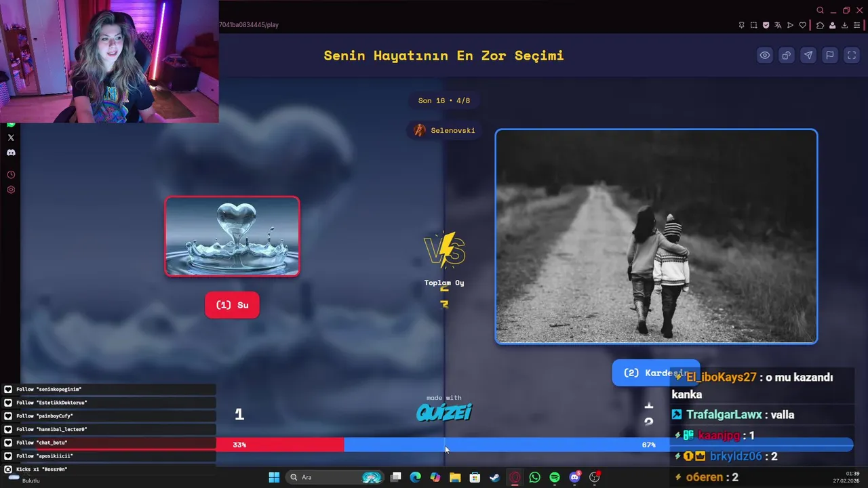Click the address bar URL text
The width and height of the screenshot is (868, 488).
(249, 25)
